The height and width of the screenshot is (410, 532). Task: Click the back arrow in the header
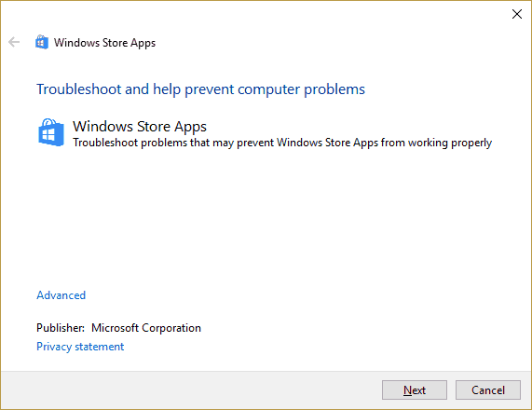(14, 42)
